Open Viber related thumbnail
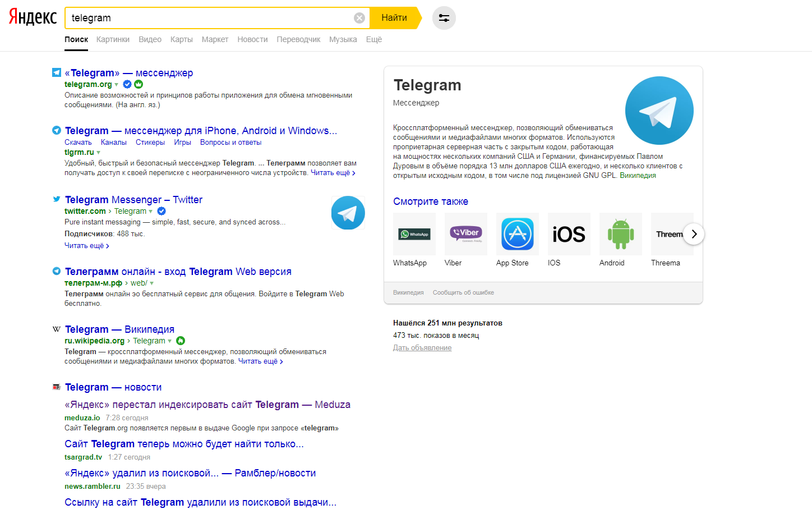This screenshot has height=509, width=812. [x=466, y=234]
